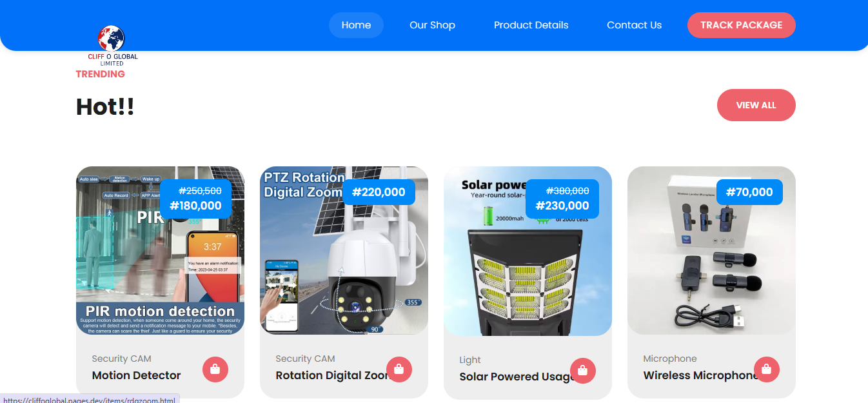868x403 pixels.
Task: Click the Solar Powered Usage title
Action: (516, 377)
